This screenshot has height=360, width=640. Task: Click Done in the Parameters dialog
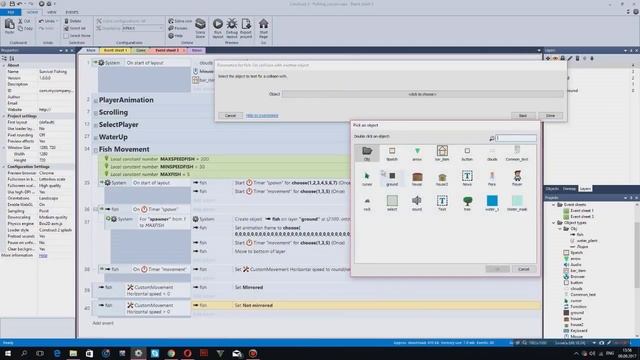tap(550, 116)
